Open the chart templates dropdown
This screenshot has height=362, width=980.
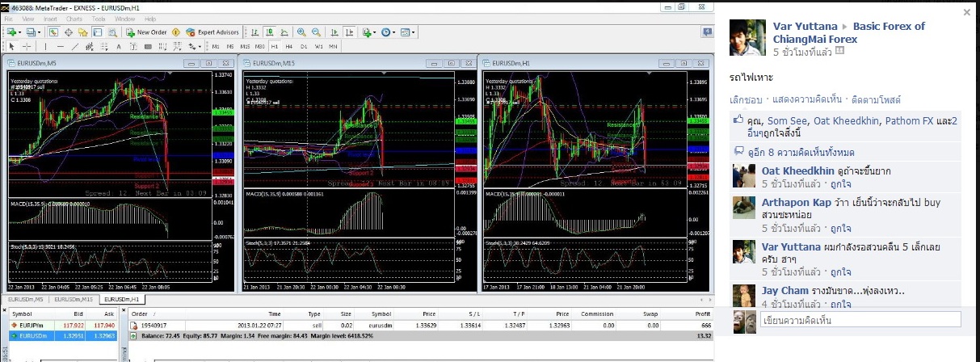[x=408, y=32]
